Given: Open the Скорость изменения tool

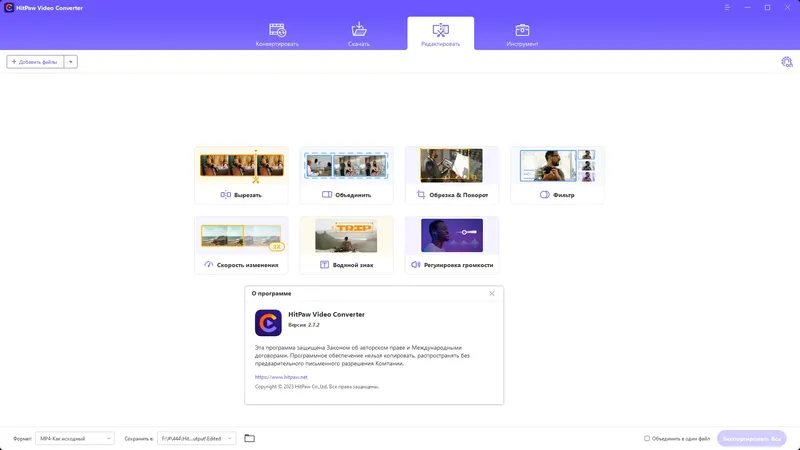Looking at the screenshot, I should (241, 245).
